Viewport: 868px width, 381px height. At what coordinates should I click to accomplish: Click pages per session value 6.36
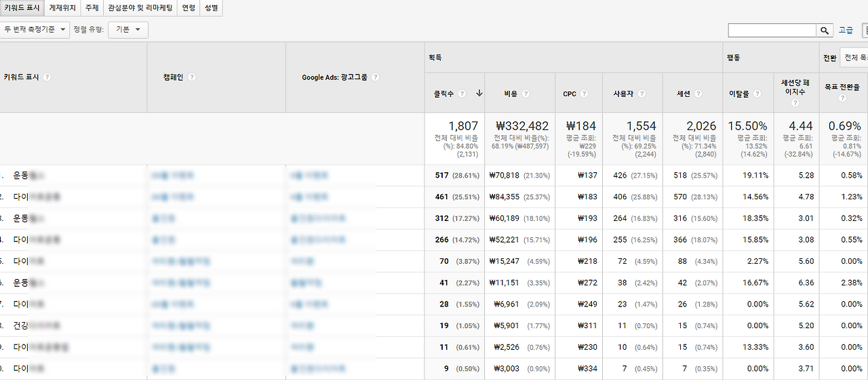(806, 283)
